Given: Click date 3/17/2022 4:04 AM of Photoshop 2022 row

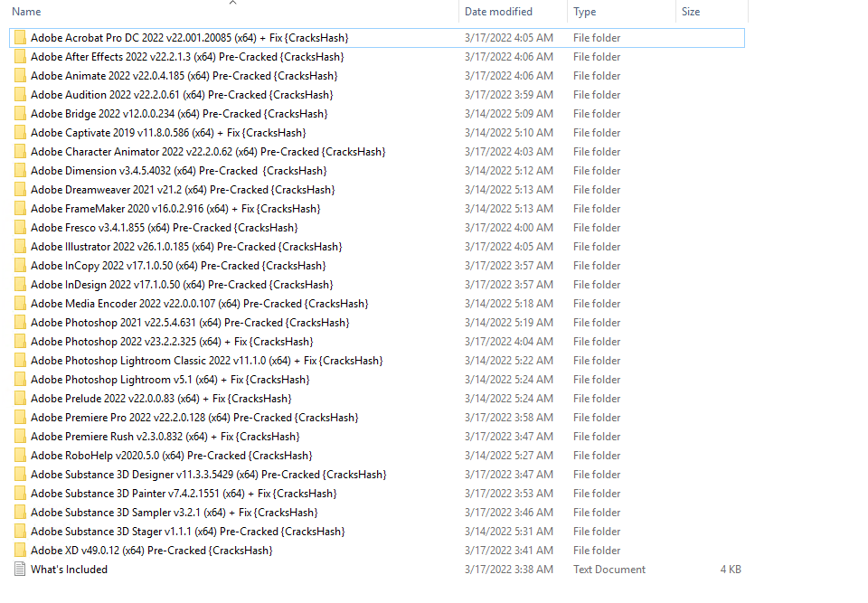Looking at the screenshot, I should coord(509,342).
